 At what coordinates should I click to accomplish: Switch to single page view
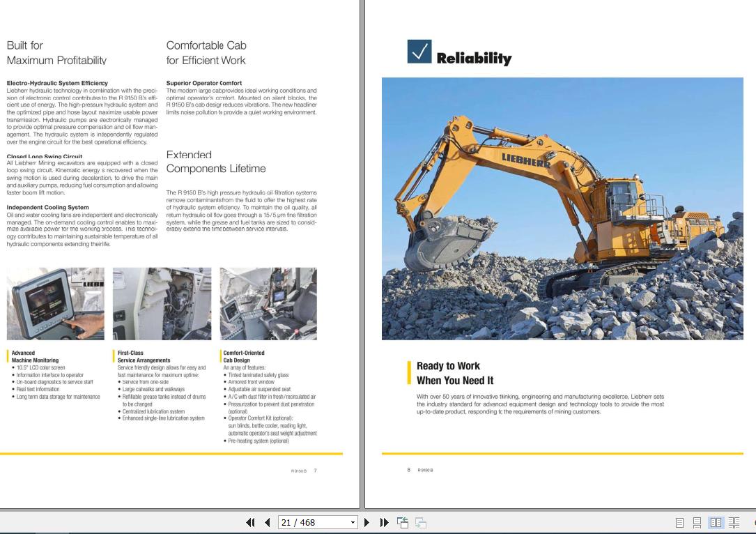pyautogui.click(x=680, y=522)
